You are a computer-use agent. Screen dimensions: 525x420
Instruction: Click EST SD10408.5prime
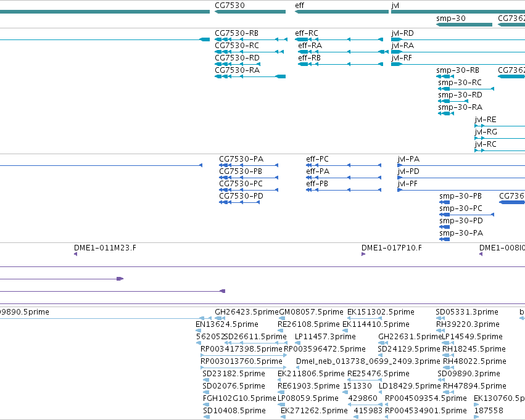click(206, 417)
